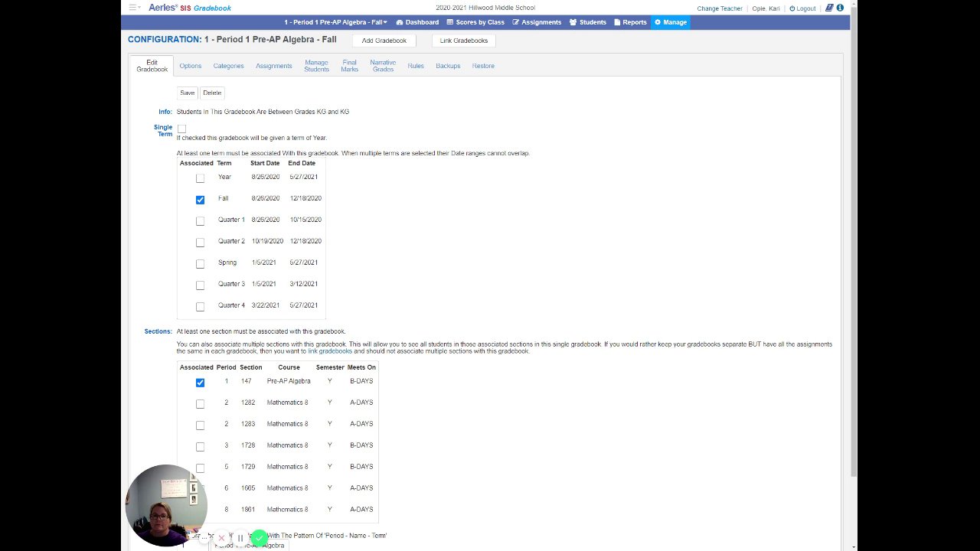Uncheck section 147 Pre-AP Algebra checkbox
The image size is (980, 551).
pos(200,383)
